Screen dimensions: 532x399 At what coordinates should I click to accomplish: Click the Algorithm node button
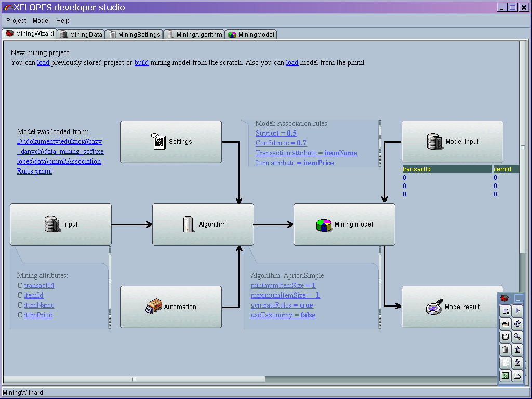(x=203, y=224)
